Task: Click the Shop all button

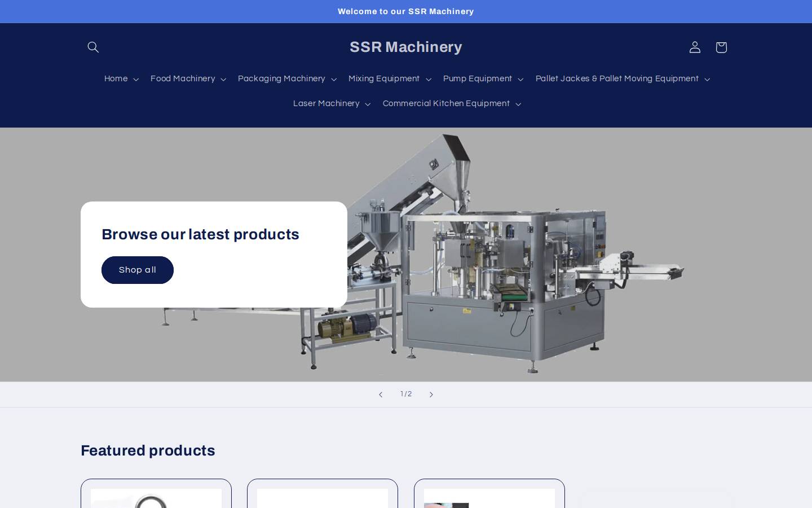Action: click(x=138, y=270)
